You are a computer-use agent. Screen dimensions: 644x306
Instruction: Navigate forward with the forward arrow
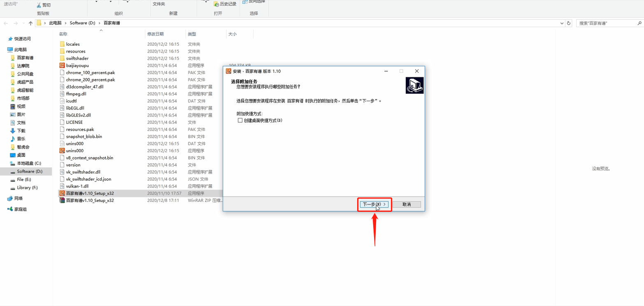point(15,23)
